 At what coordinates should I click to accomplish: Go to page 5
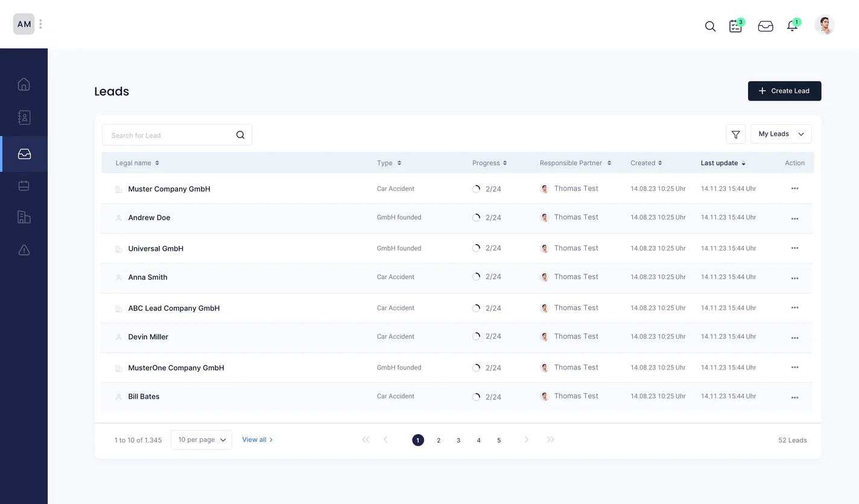[499, 440]
